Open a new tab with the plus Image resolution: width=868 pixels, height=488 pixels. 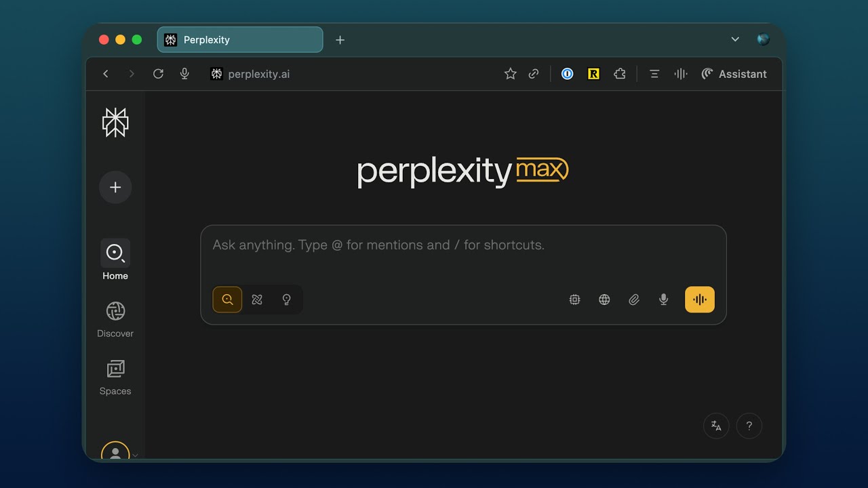coord(340,40)
